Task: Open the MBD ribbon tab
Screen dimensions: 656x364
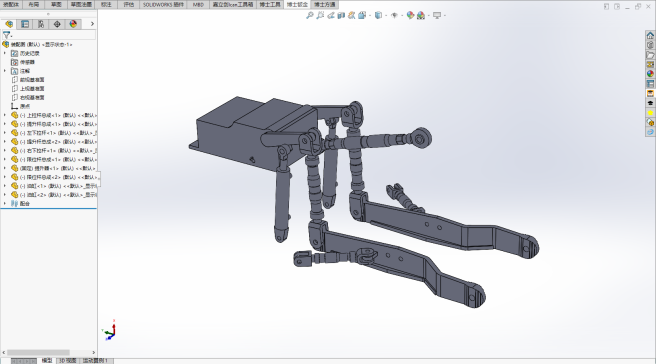Action: 198,5
